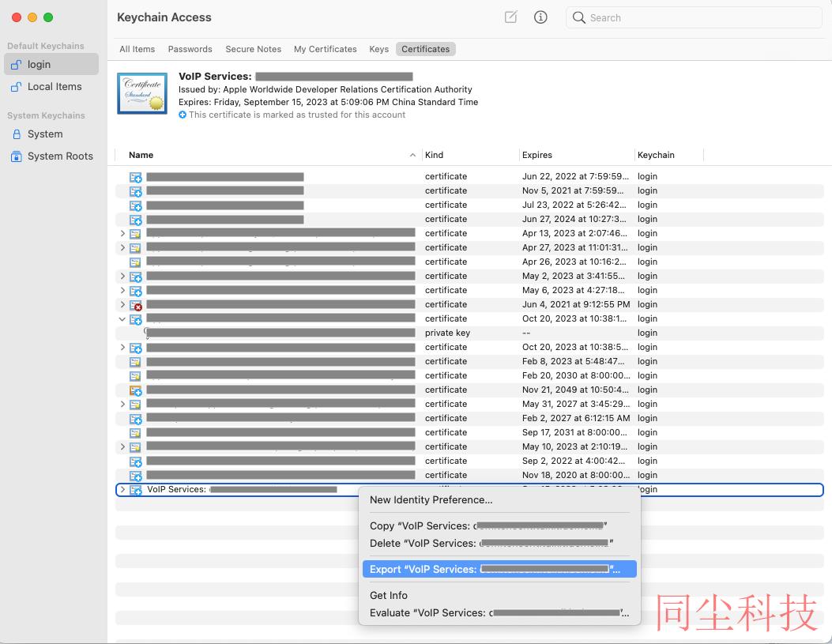The height and width of the screenshot is (644, 832).
Task: Select the Keys tab
Action: tap(378, 49)
